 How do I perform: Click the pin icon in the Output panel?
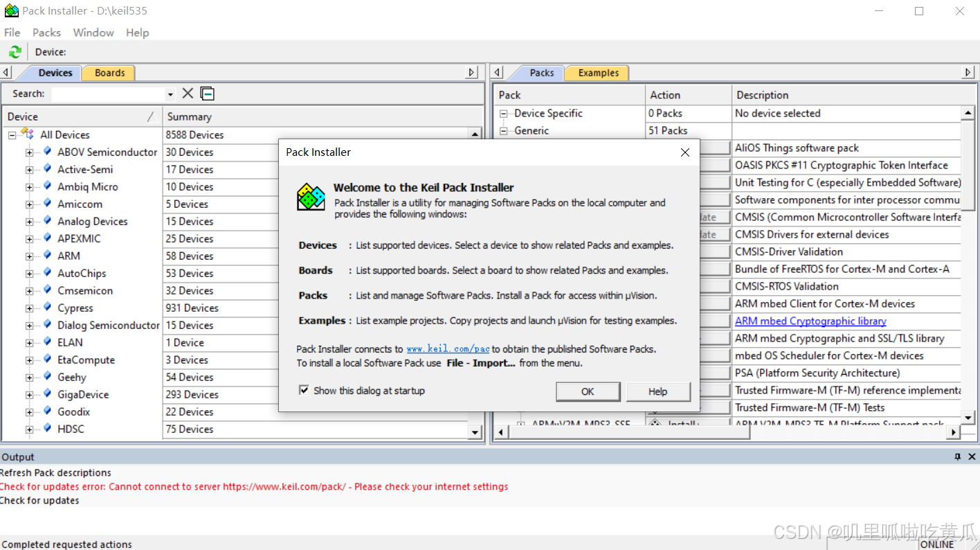click(958, 457)
